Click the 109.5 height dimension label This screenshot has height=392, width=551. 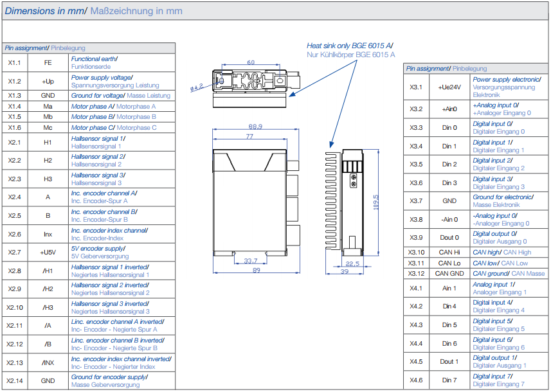(375, 201)
